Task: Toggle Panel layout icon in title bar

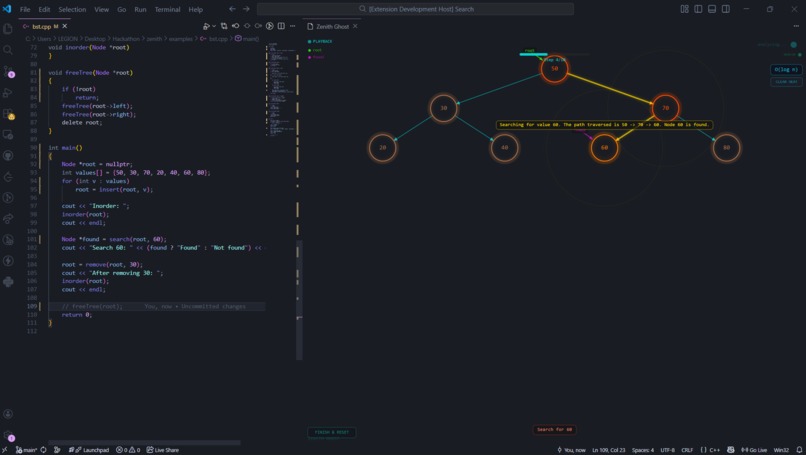Action: point(712,9)
